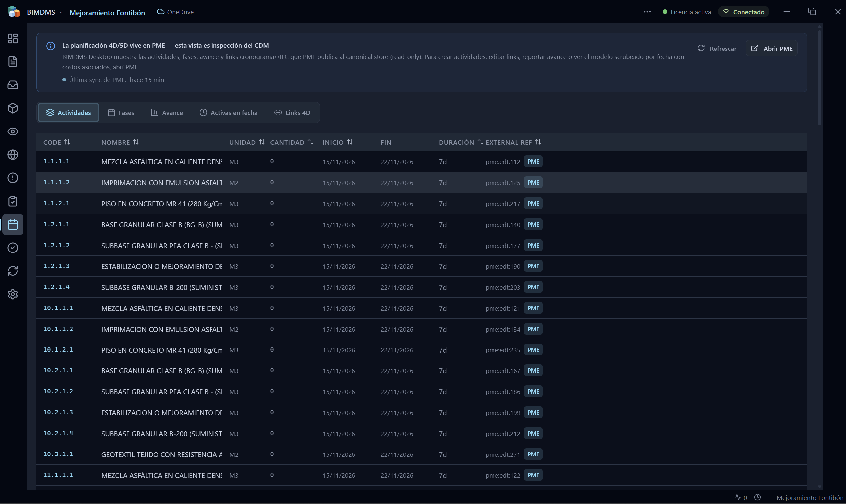Sort by the CODE column
Image resolution: width=846 pixels, height=504 pixels.
(x=57, y=142)
